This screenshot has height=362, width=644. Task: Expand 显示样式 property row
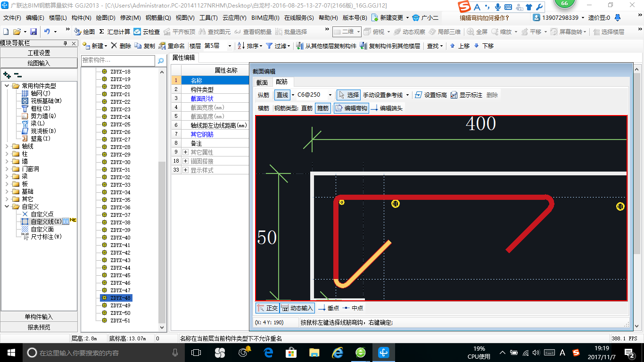pos(185,170)
